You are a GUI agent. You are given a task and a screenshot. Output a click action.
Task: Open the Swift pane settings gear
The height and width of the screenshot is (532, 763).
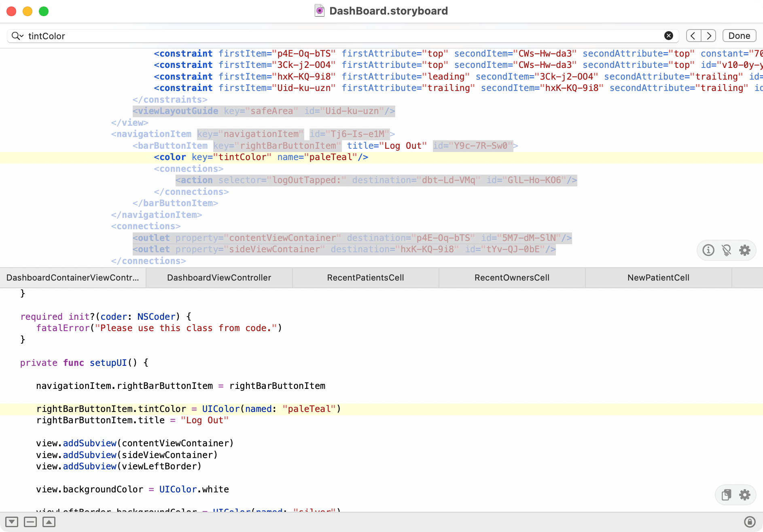pyautogui.click(x=745, y=494)
